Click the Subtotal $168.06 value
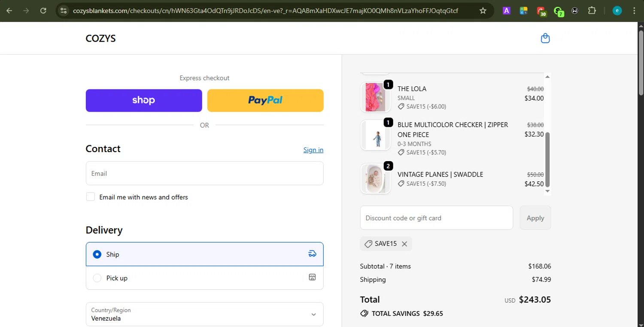Screen dimensions: 644x327 (x=540, y=266)
